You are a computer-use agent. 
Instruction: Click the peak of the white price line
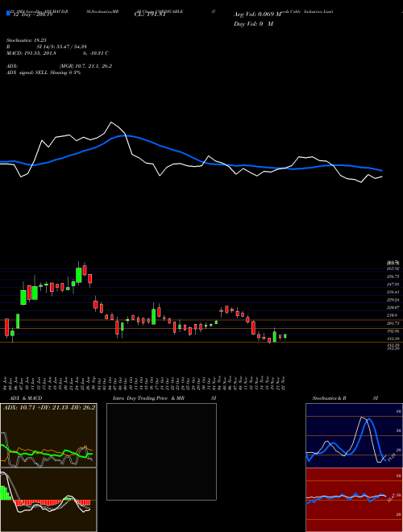click(111, 123)
